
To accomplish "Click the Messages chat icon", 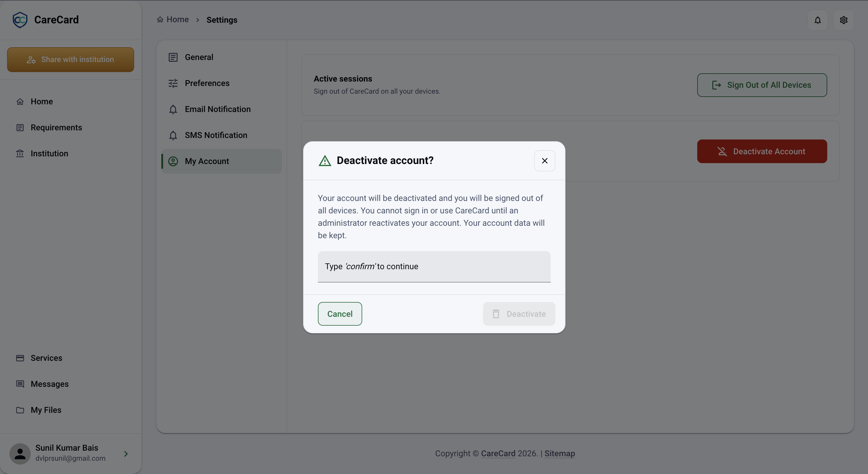I will tap(20, 384).
